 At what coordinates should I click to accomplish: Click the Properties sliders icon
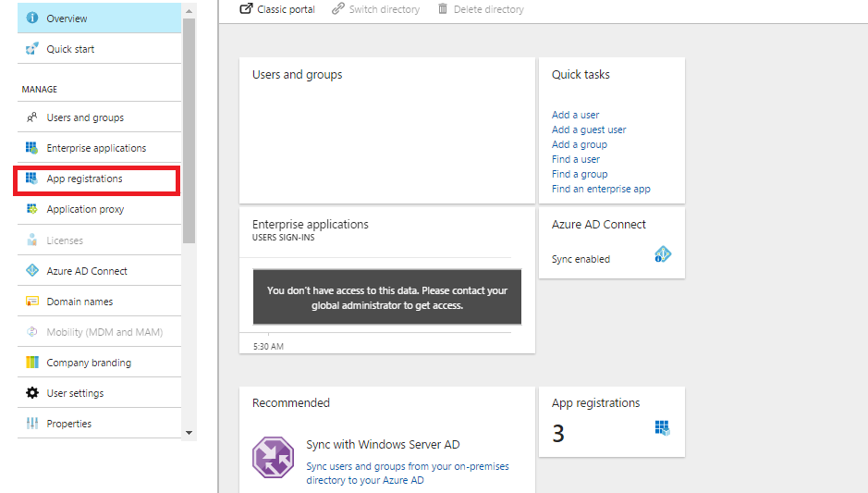[x=32, y=424]
